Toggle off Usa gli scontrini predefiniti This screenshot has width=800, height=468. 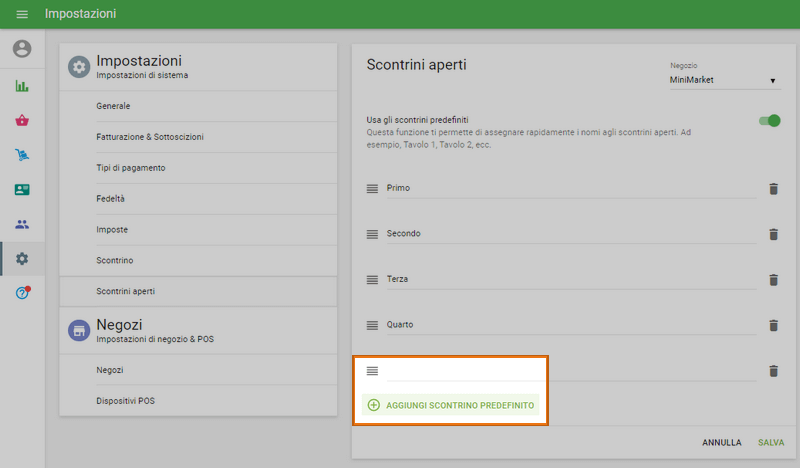coord(769,121)
